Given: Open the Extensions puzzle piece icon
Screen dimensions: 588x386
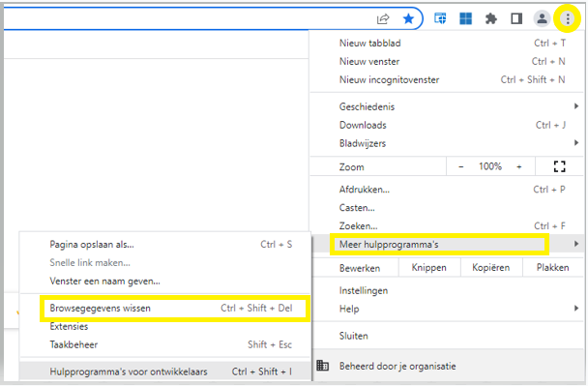Looking at the screenshot, I should [491, 18].
